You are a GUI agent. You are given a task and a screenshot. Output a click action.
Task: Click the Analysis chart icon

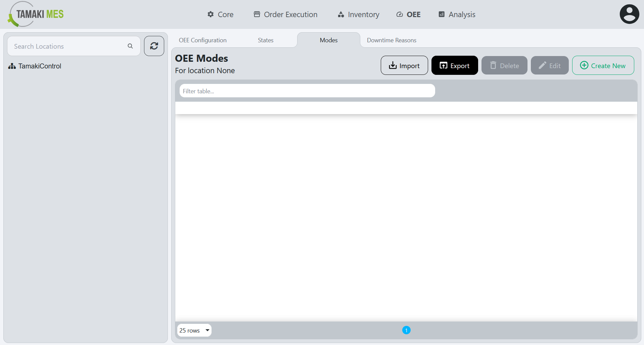tap(441, 14)
